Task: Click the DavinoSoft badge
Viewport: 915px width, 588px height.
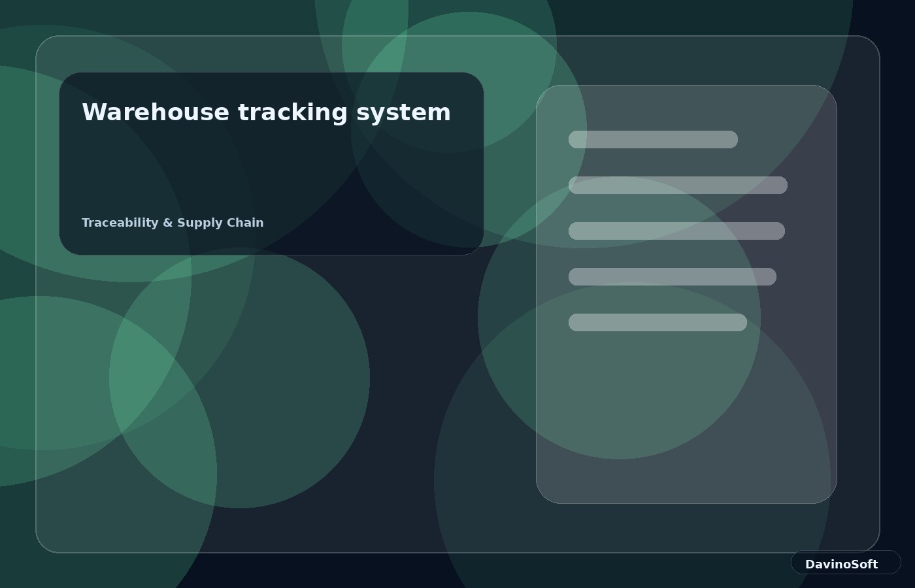Action: click(845, 563)
